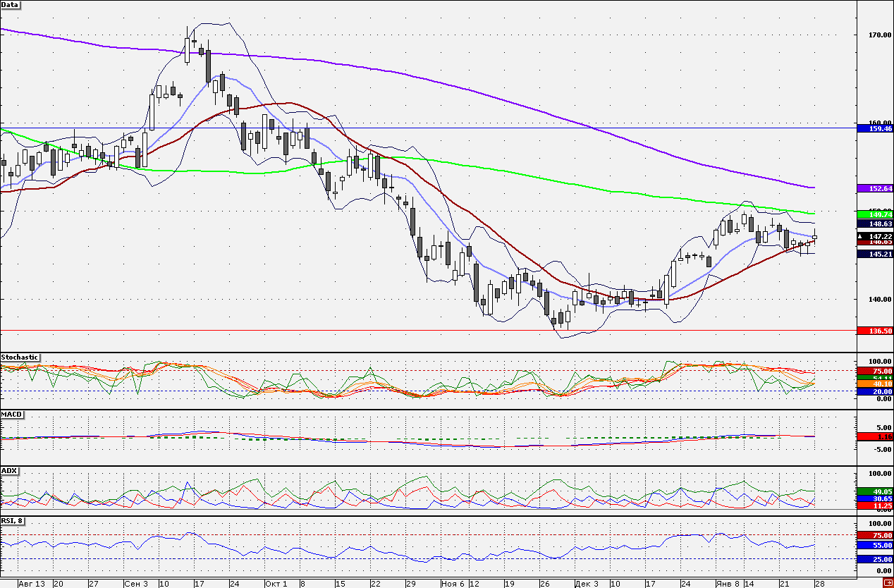Click the black 147.22 last price tag
Image resolution: width=894 pixels, height=588 pixels.
coord(876,236)
